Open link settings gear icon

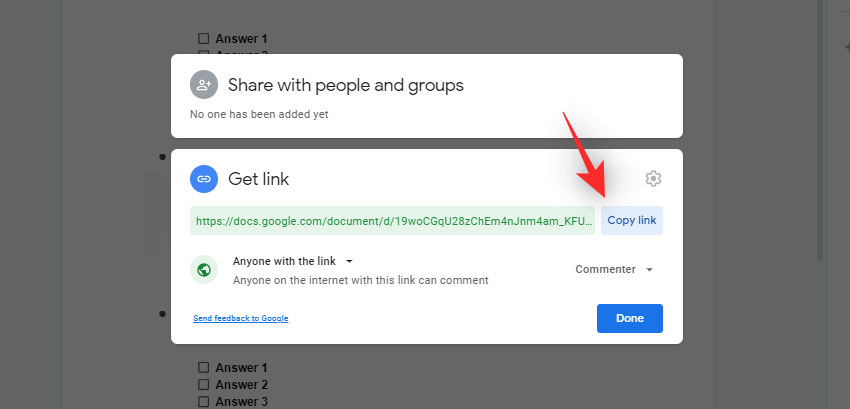pos(653,178)
